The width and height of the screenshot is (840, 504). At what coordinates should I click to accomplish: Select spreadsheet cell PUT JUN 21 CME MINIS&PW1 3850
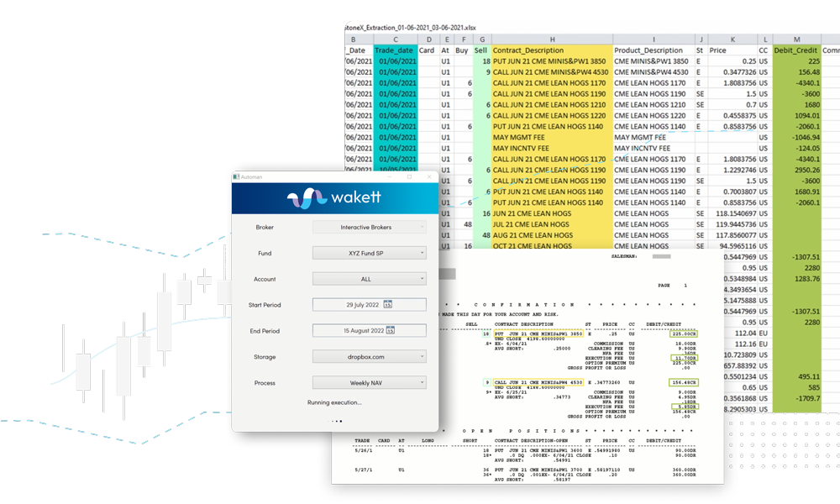[552, 61]
